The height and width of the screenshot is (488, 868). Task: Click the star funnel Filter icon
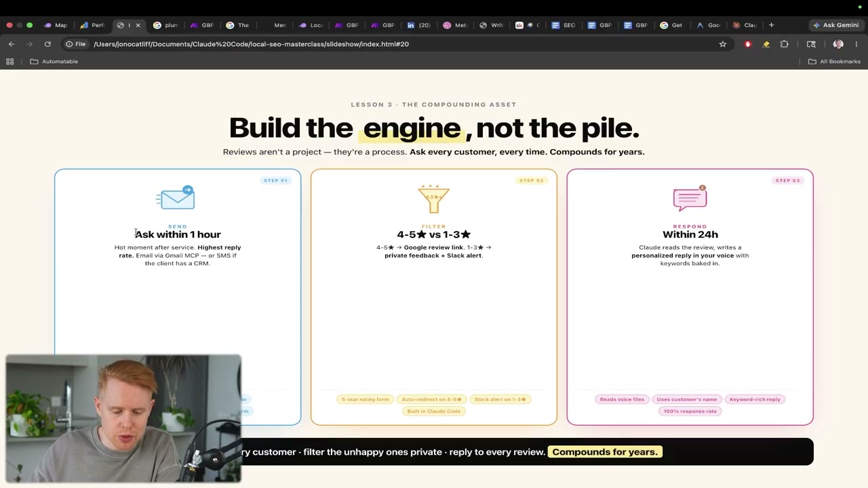434,199
